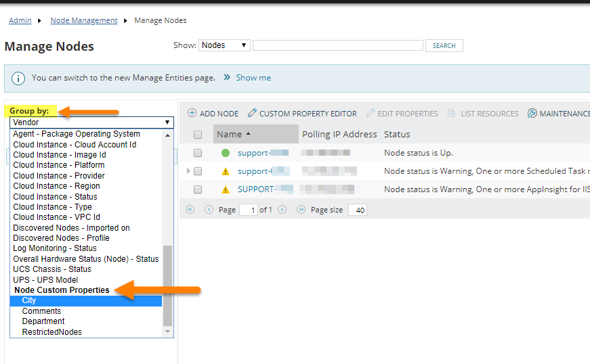Open the Node Management breadcrumb link
The width and height of the screenshot is (590, 364).
pos(84,20)
